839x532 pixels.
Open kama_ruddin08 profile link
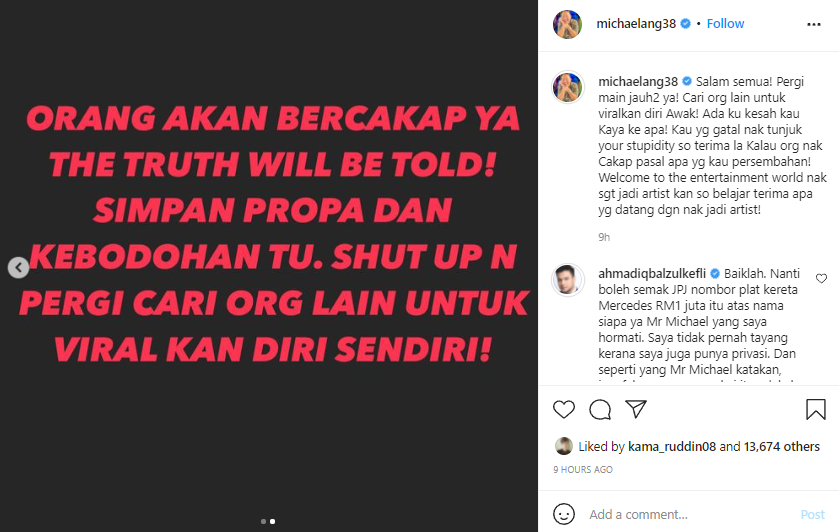(672, 446)
